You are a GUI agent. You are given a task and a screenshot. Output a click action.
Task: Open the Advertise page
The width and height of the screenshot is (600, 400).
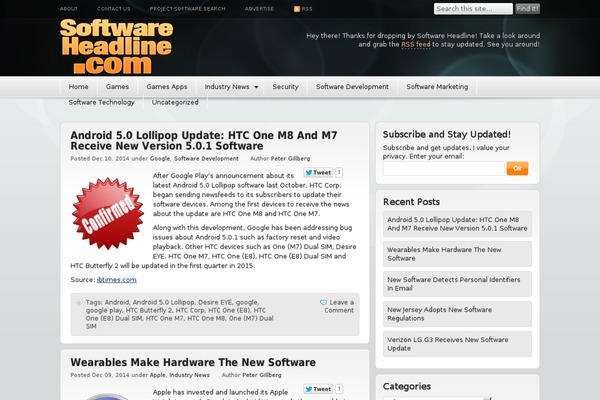pyautogui.click(x=259, y=9)
